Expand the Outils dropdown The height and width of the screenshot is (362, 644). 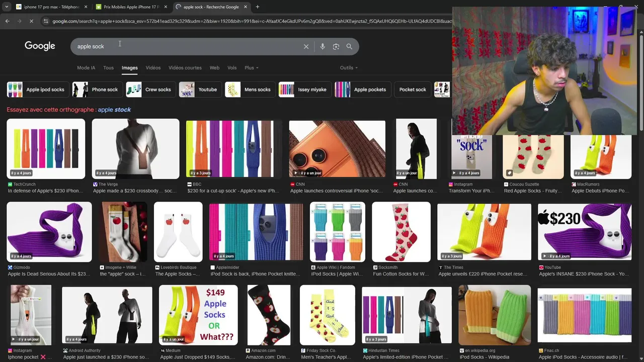coord(349,68)
